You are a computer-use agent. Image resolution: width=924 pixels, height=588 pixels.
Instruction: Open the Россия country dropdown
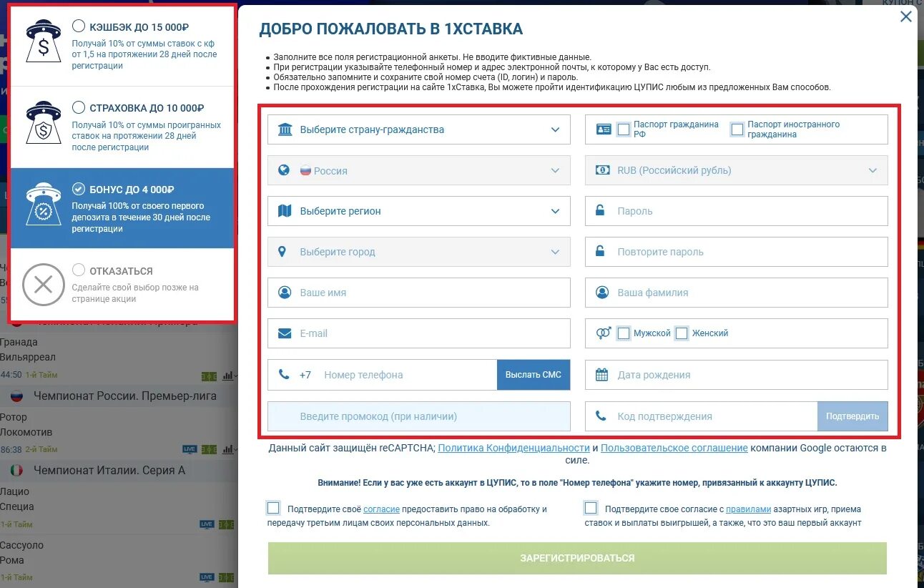click(x=419, y=170)
